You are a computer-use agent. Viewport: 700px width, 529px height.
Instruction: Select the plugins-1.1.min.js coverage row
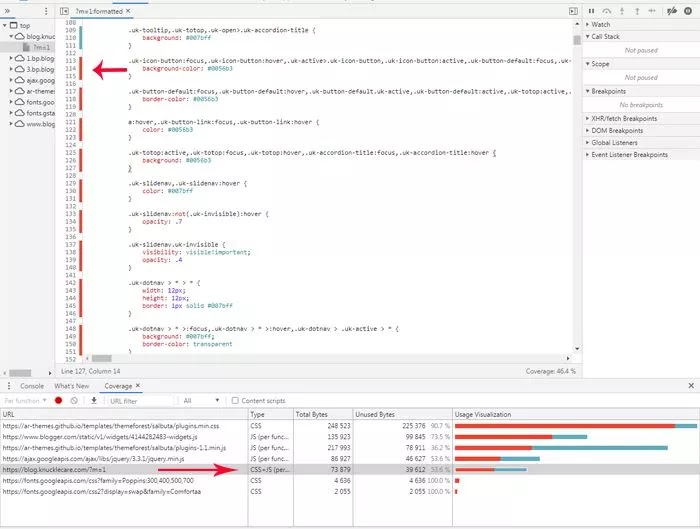pos(350,448)
